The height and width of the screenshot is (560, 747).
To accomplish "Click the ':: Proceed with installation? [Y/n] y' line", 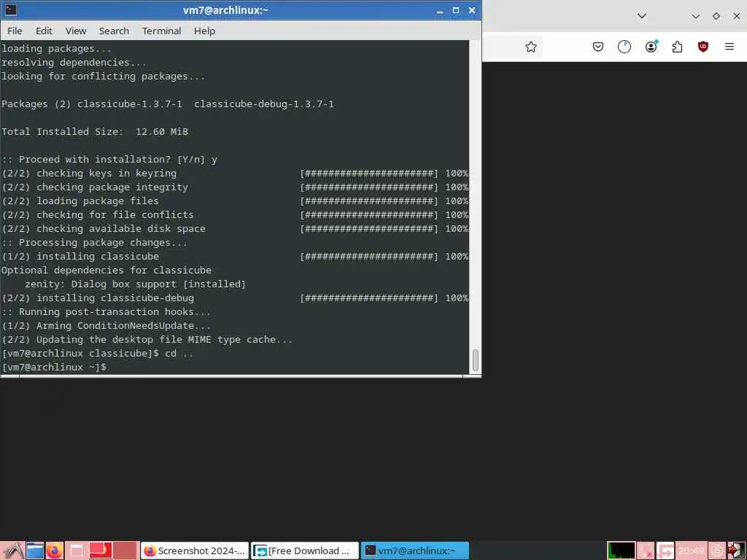I will [109, 160].
